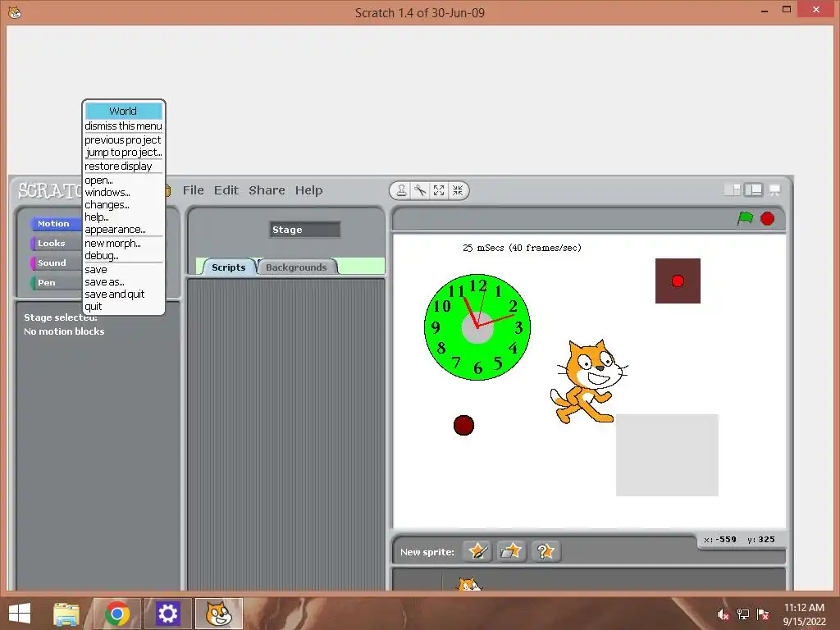
Task: Click the frame rate text on stage
Action: (x=522, y=248)
